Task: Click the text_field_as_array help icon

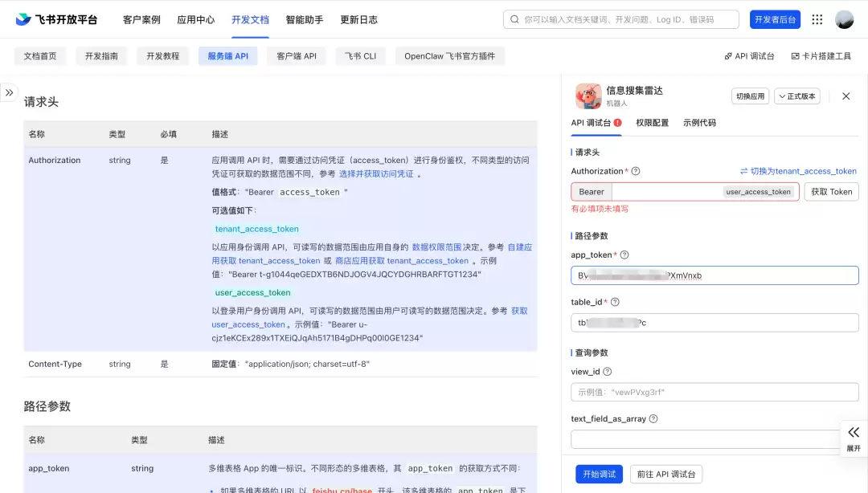Action: pyautogui.click(x=653, y=418)
